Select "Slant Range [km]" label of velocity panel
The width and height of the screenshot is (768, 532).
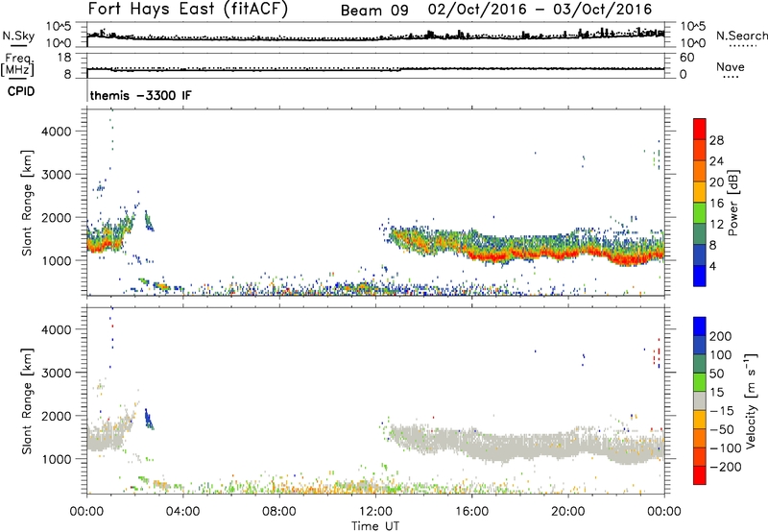point(27,401)
